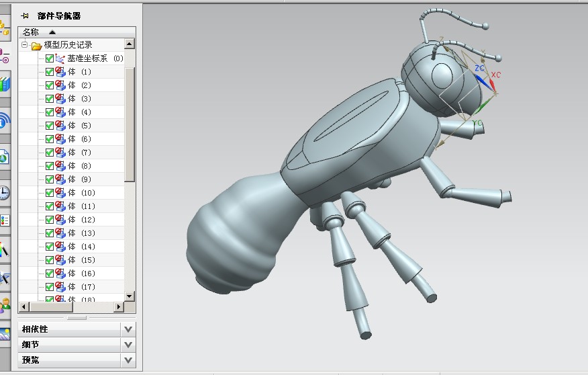Click the 基准坐标系 datum coordinate icon
The height and width of the screenshot is (375, 588).
(60, 58)
